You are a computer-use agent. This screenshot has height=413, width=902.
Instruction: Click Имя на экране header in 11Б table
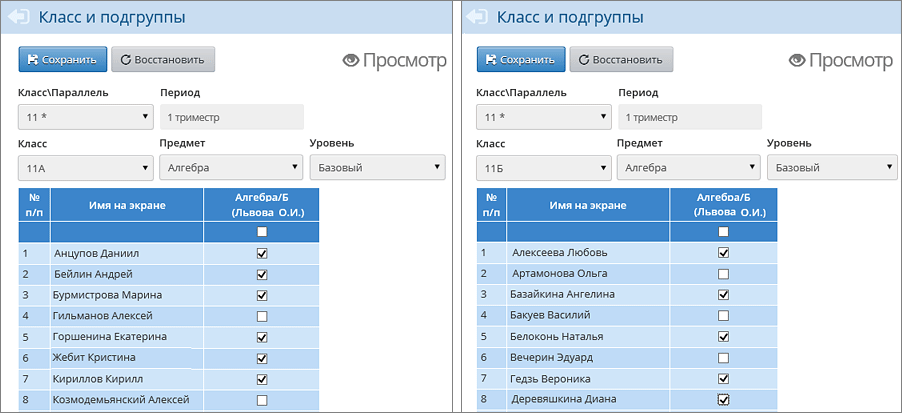click(x=588, y=205)
